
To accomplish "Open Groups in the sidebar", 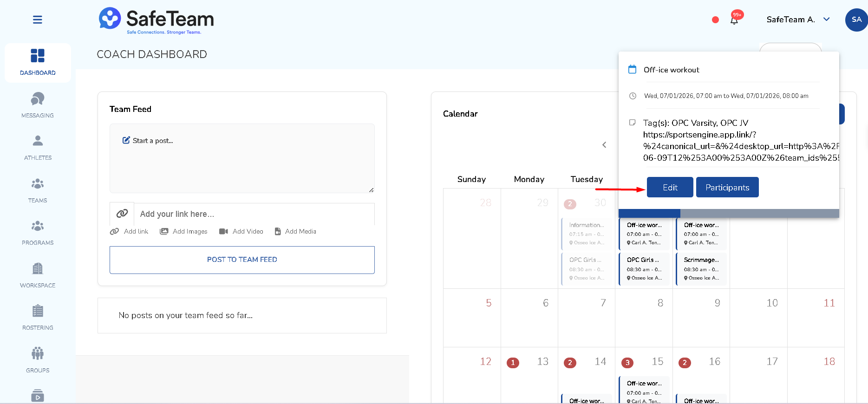I will point(38,360).
